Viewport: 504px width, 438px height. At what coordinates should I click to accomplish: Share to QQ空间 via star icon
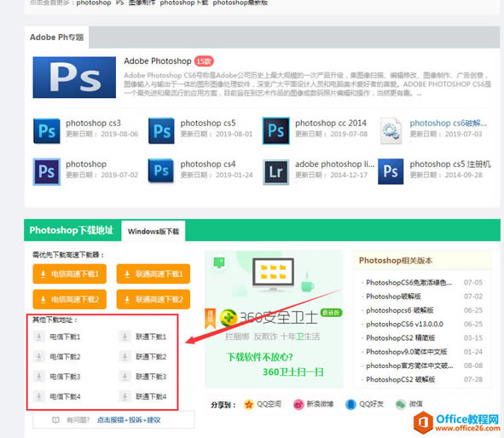(249, 405)
